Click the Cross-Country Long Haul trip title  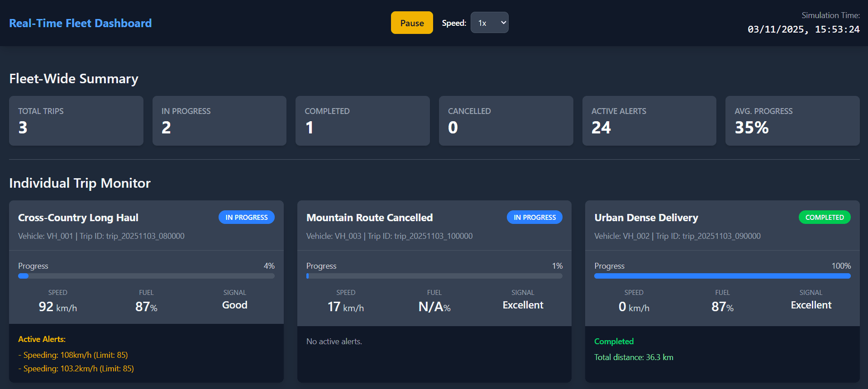coord(78,218)
